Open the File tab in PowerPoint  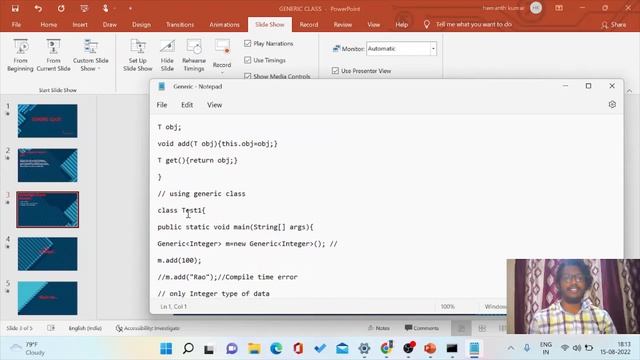coord(16,24)
